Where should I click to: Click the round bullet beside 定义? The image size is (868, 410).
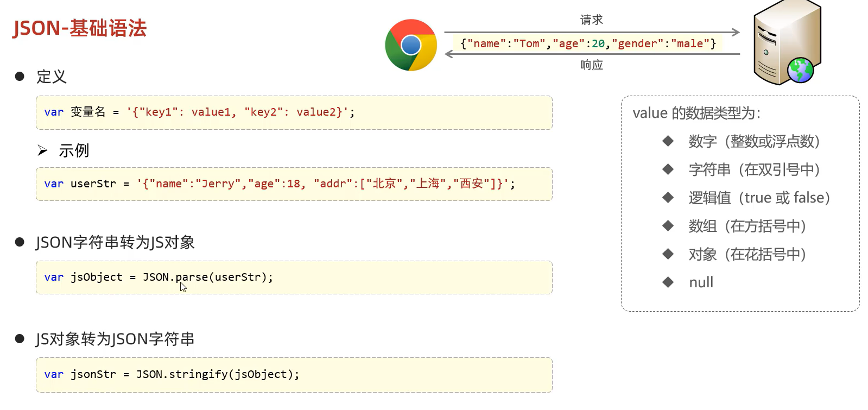tap(20, 77)
